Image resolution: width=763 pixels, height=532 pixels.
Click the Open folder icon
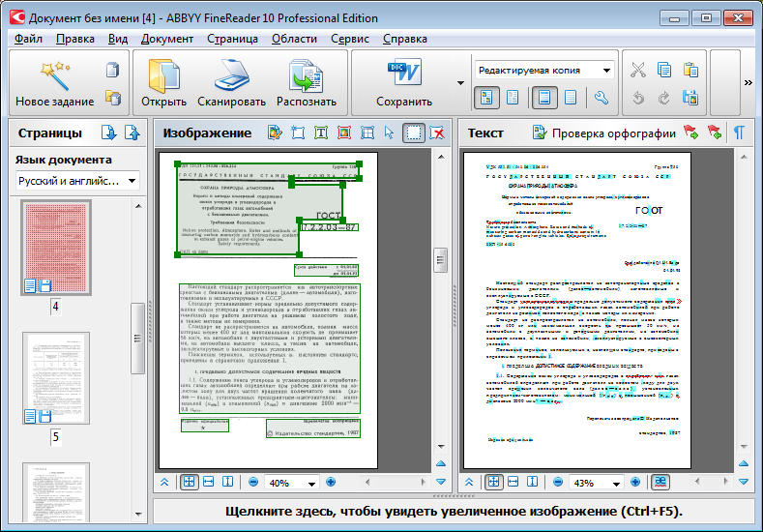click(163, 83)
